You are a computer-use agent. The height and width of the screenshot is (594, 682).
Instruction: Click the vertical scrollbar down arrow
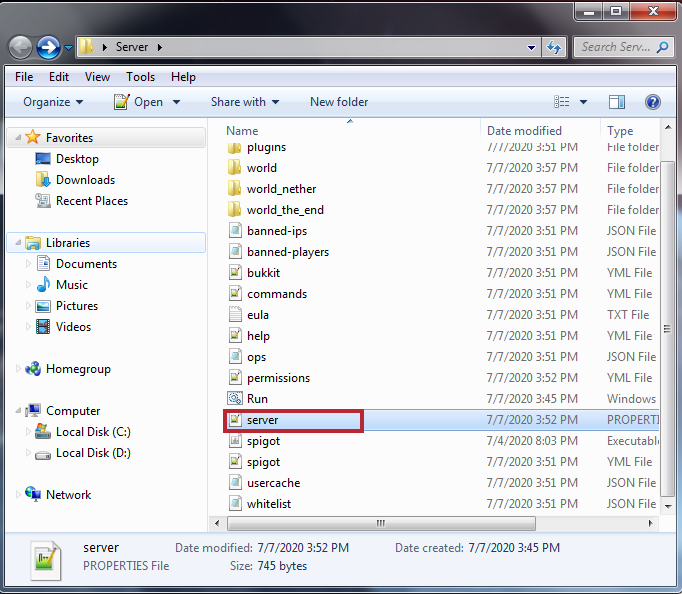[668, 507]
